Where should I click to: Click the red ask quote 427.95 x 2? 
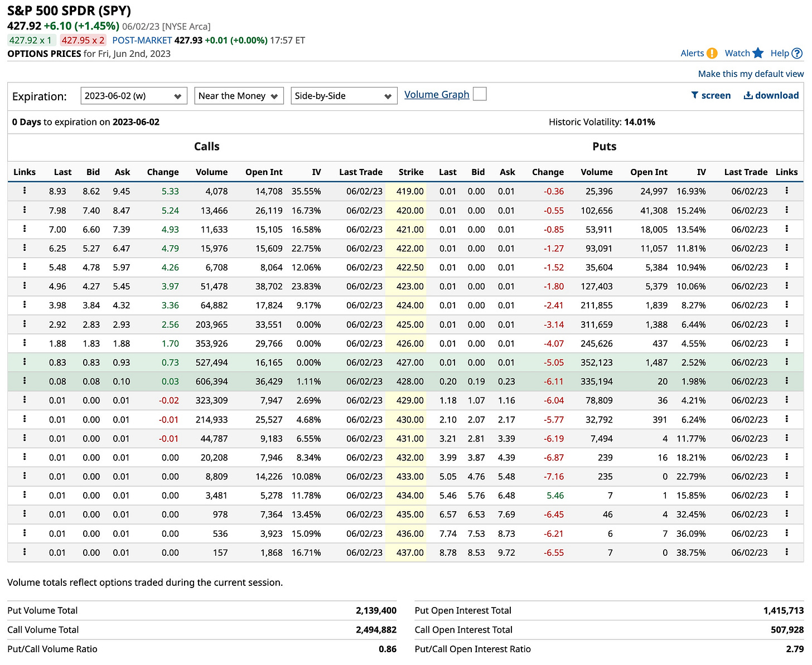click(x=83, y=40)
